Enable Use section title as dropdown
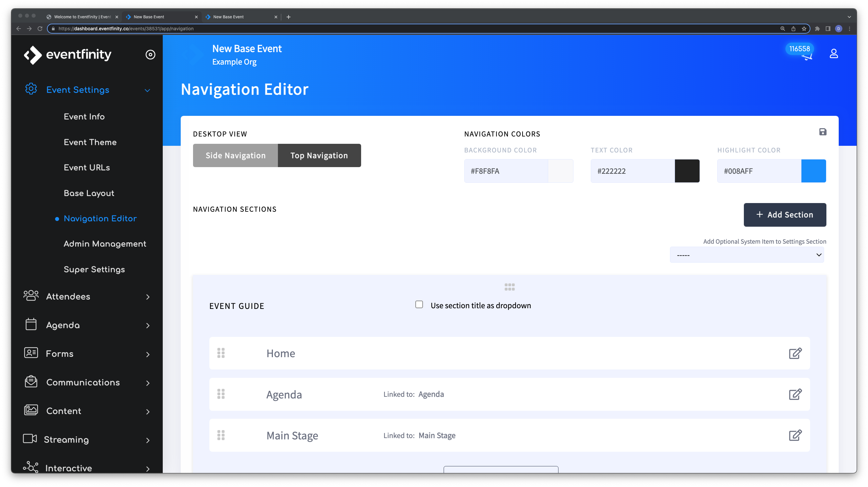 point(419,305)
